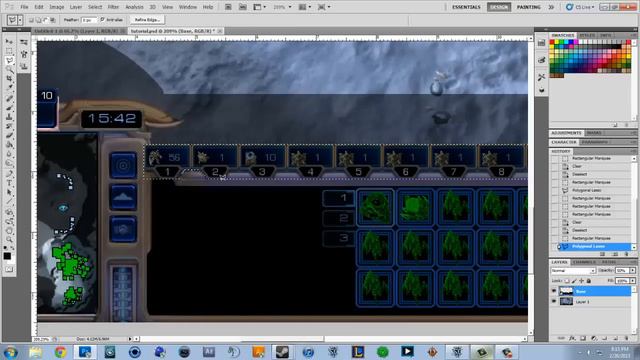Switch to the Painting workspace
This screenshot has height=360, width=640.
pyautogui.click(x=529, y=7)
